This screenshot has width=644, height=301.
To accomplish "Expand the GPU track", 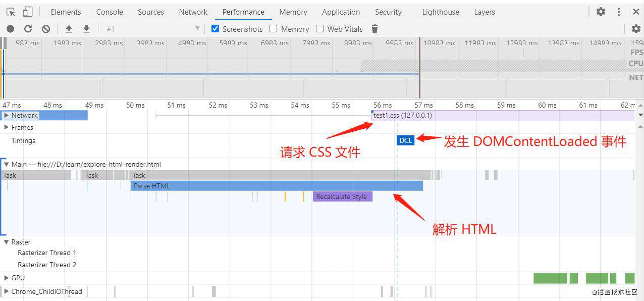I will pos(7,278).
